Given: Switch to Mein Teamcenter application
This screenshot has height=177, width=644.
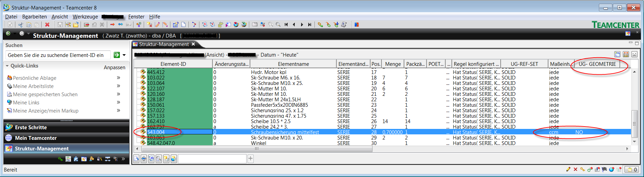Looking at the screenshot, I should (67, 138).
